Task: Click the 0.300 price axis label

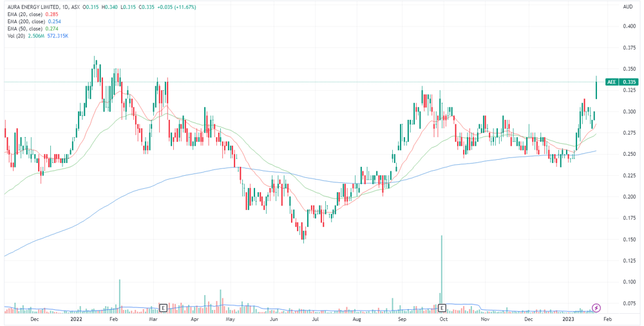Action: click(x=629, y=111)
